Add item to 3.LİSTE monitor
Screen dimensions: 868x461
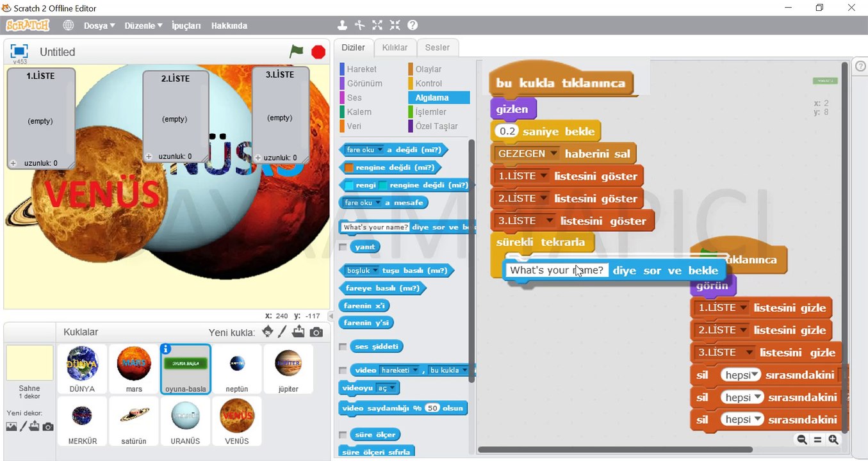(258, 158)
